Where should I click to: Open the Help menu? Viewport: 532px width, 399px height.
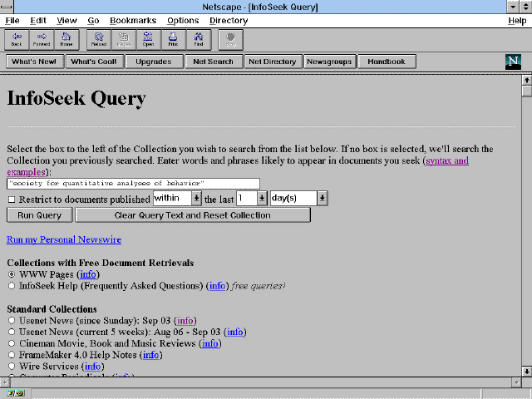pyautogui.click(x=517, y=21)
